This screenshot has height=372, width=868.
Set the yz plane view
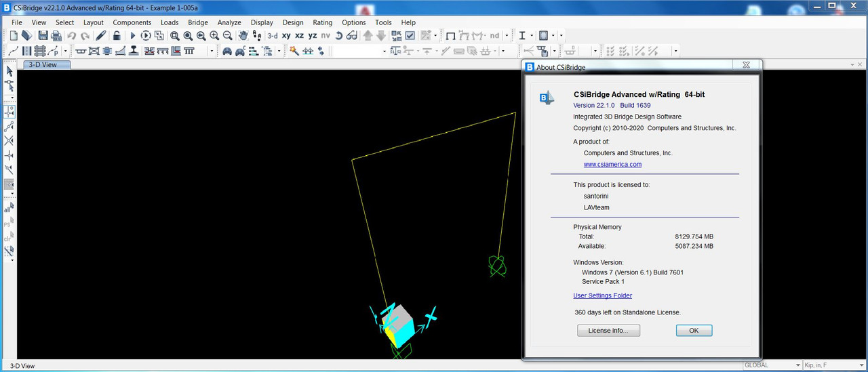[313, 35]
